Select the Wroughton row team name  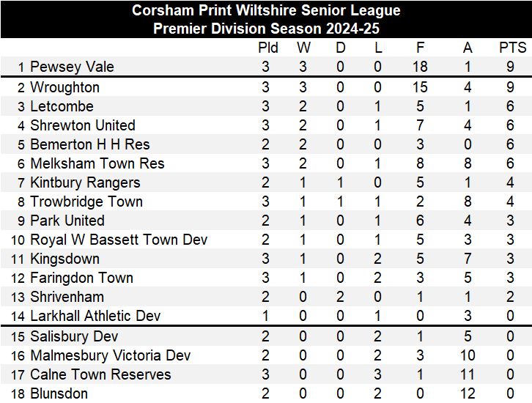pyautogui.click(x=64, y=87)
